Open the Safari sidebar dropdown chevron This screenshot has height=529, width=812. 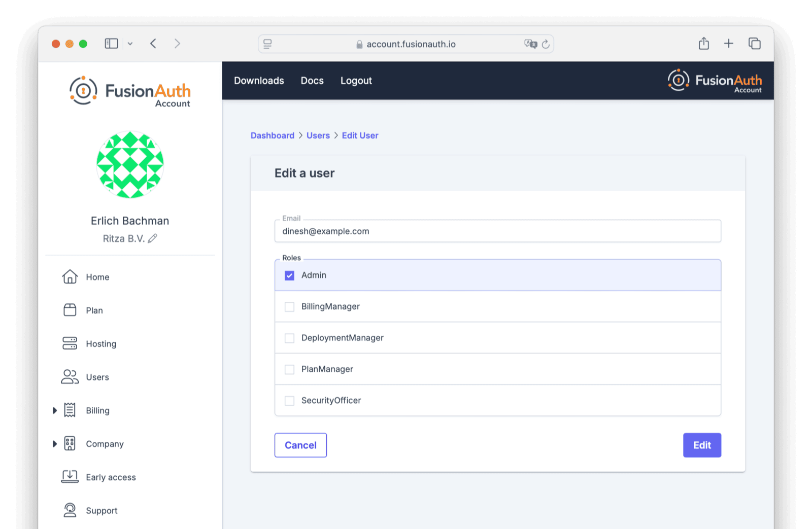tap(130, 44)
